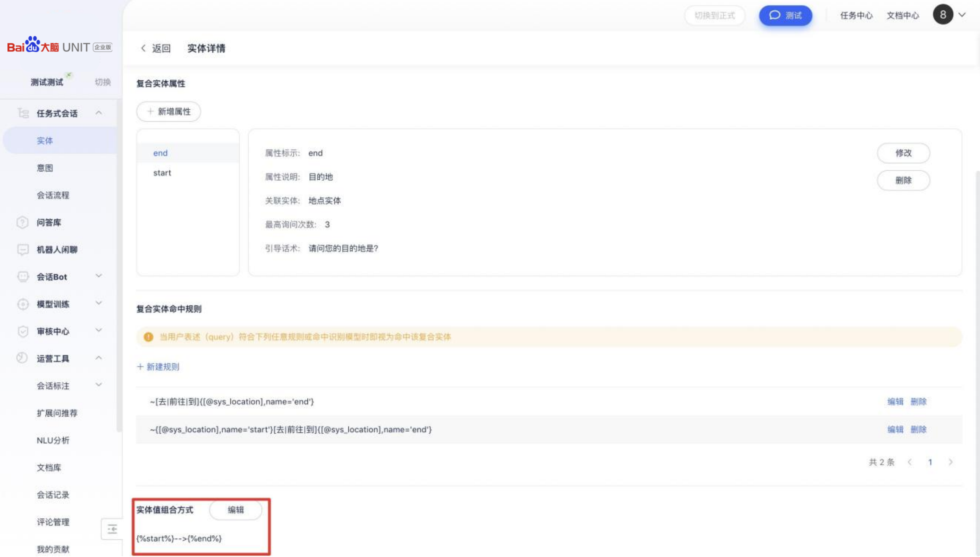Click the 问答库 question mark icon

(22, 222)
